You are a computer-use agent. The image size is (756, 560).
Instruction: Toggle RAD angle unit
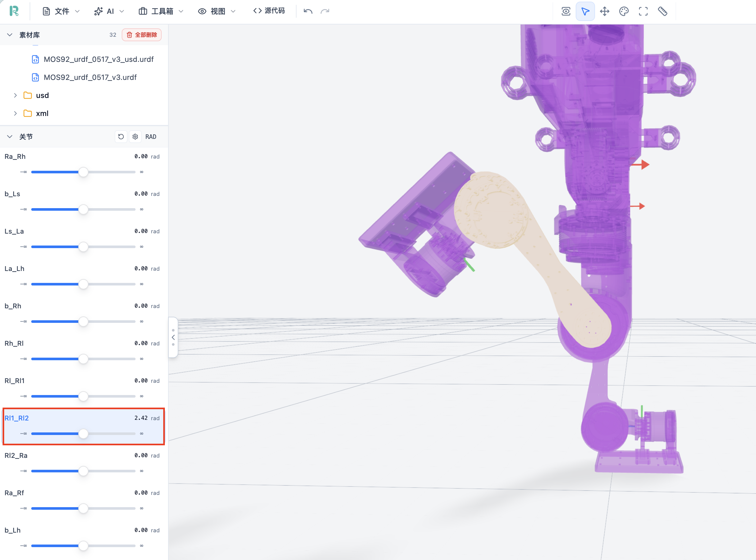(x=151, y=137)
